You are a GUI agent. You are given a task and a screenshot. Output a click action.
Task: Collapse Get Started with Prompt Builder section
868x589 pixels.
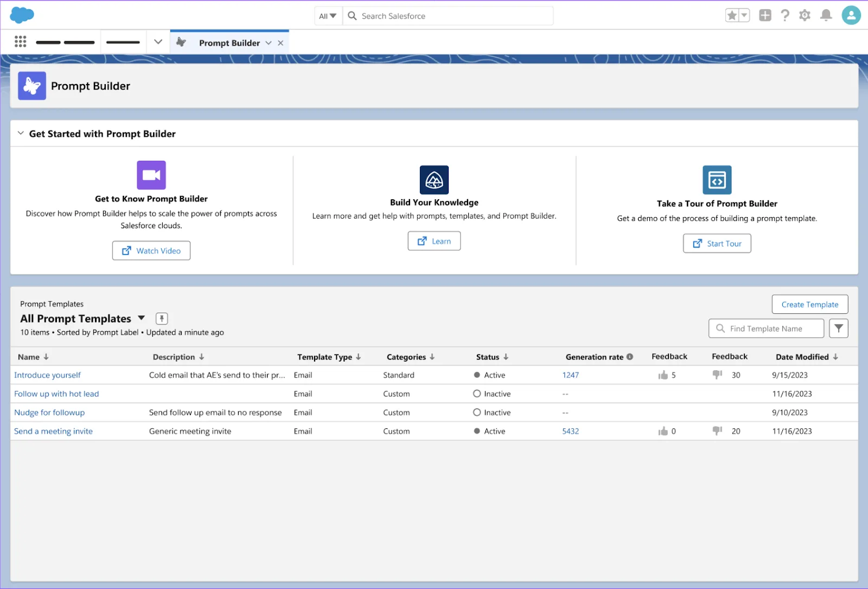pyautogui.click(x=21, y=134)
